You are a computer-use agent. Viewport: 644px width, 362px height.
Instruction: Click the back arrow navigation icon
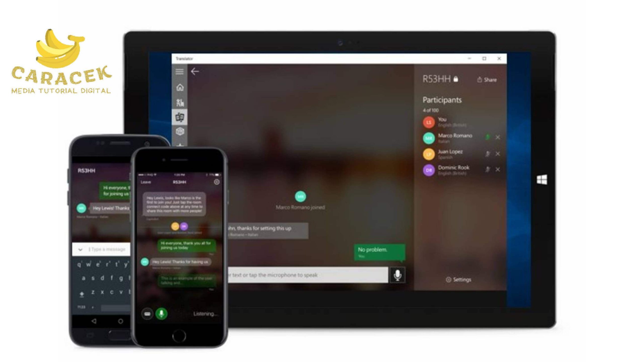coord(195,72)
